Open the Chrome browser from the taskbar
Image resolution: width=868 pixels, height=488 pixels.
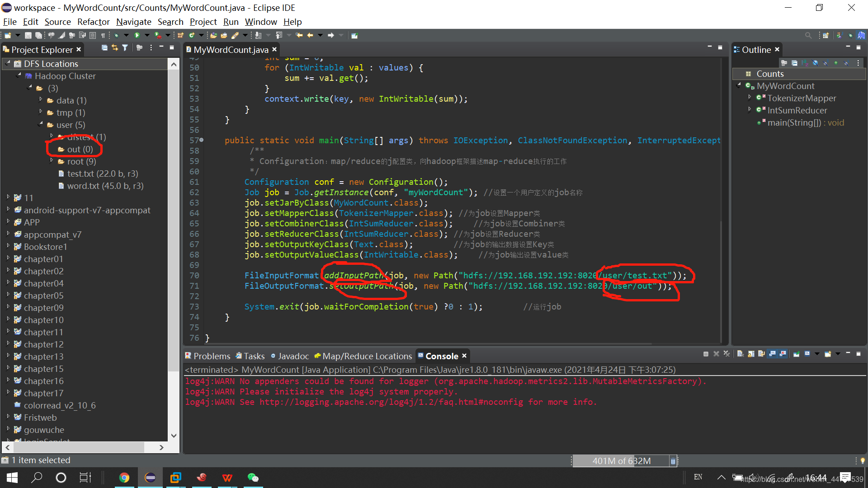[124, 478]
